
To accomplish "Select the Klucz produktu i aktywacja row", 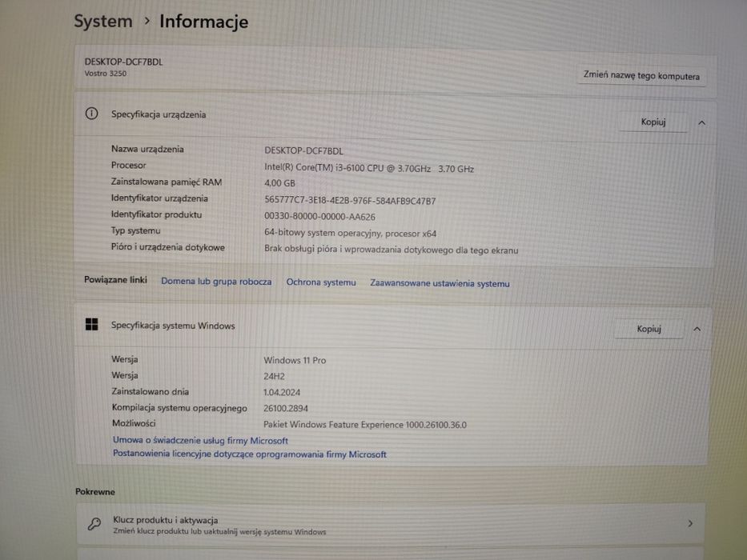I will [390, 524].
